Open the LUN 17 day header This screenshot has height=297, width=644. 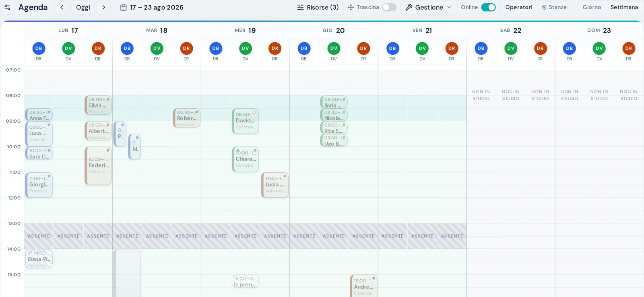pyautogui.click(x=68, y=31)
